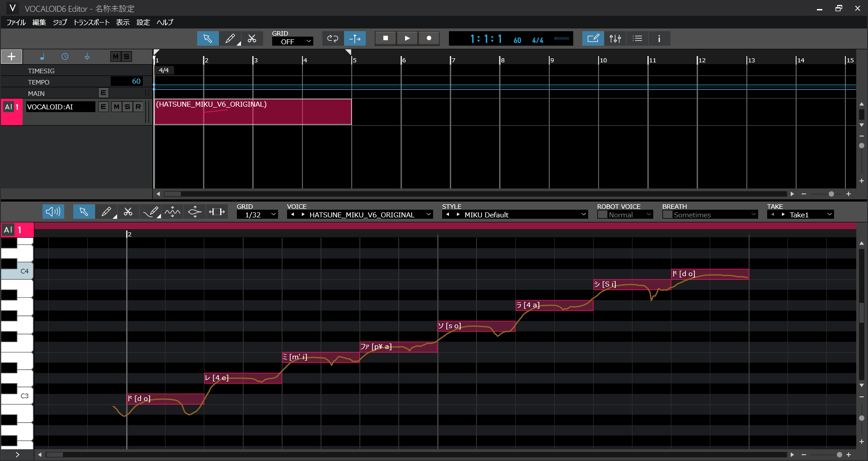Select vibrato wave edit tool
Viewport: 868px width, 461px height.
[x=173, y=212]
